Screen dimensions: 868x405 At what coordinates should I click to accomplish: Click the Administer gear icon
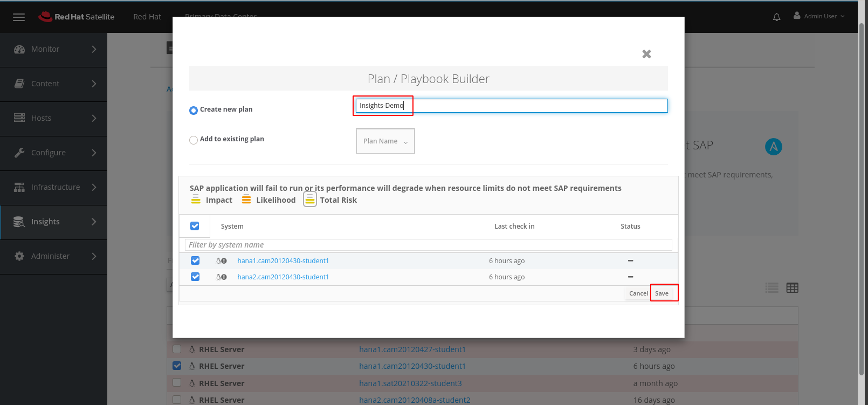tap(19, 256)
